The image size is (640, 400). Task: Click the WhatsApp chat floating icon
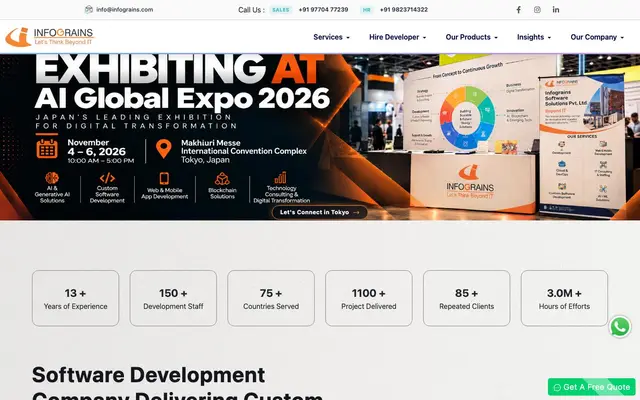620,327
